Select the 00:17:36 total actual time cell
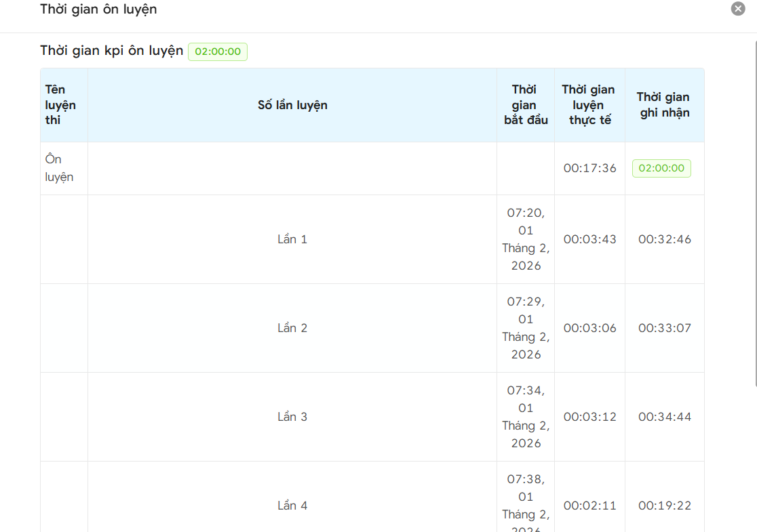 pos(589,168)
